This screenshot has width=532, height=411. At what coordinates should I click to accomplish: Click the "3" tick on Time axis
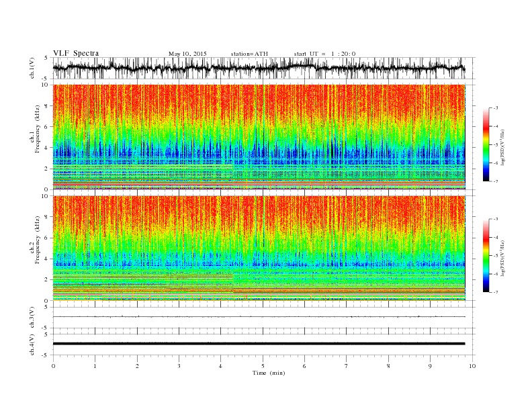click(179, 366)
